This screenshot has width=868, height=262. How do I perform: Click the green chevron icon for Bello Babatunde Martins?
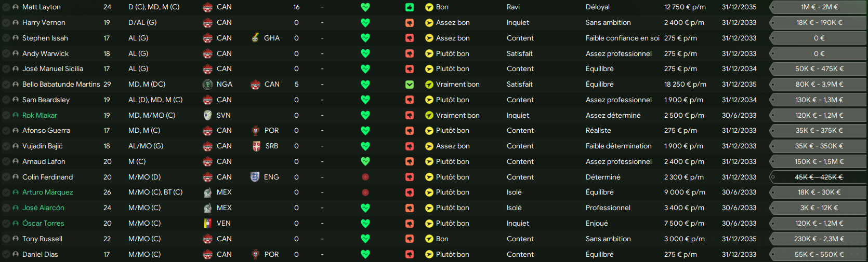tap(410, 85)
